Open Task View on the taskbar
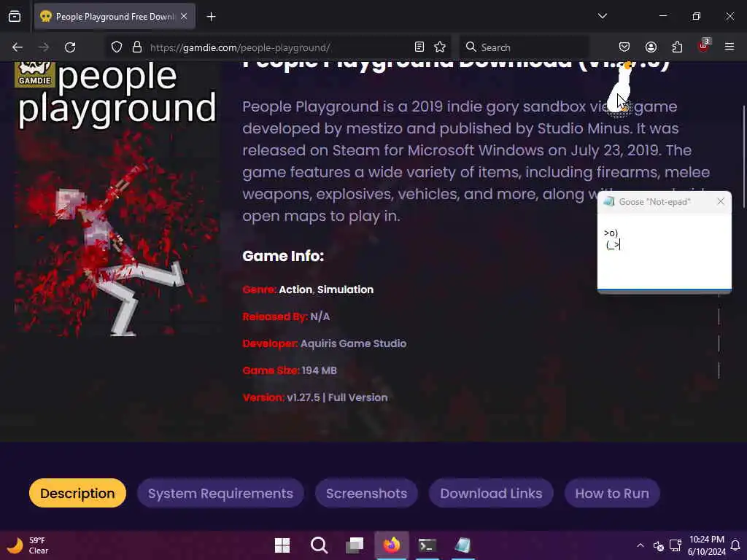Image resolution: width=747 pixels, height=560 pixels. (x=355, y=545)
